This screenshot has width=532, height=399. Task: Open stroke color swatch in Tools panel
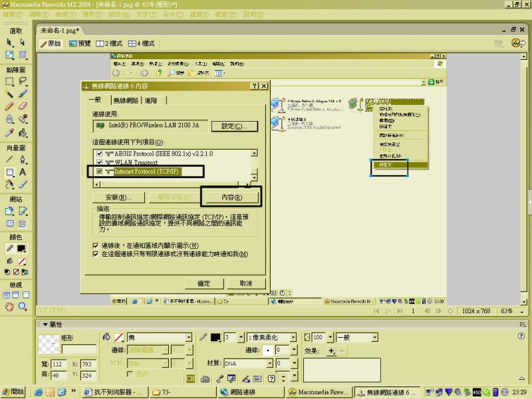(21, 249)
